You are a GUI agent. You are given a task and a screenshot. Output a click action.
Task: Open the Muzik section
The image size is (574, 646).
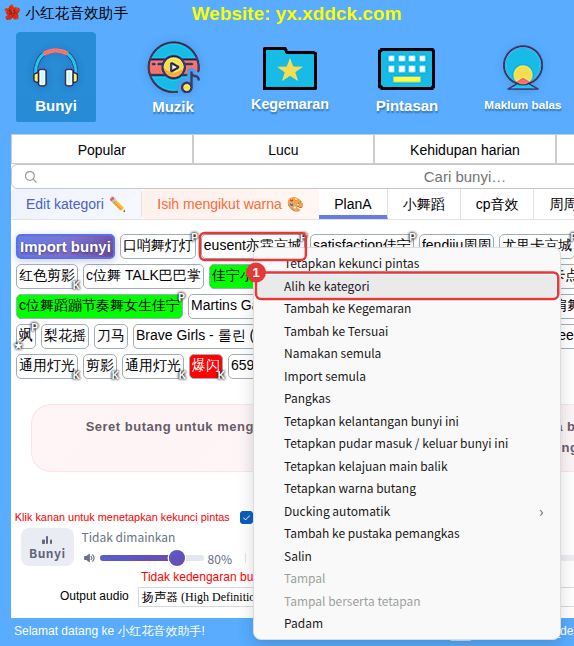pyautogui.click(x=173, y=78)
